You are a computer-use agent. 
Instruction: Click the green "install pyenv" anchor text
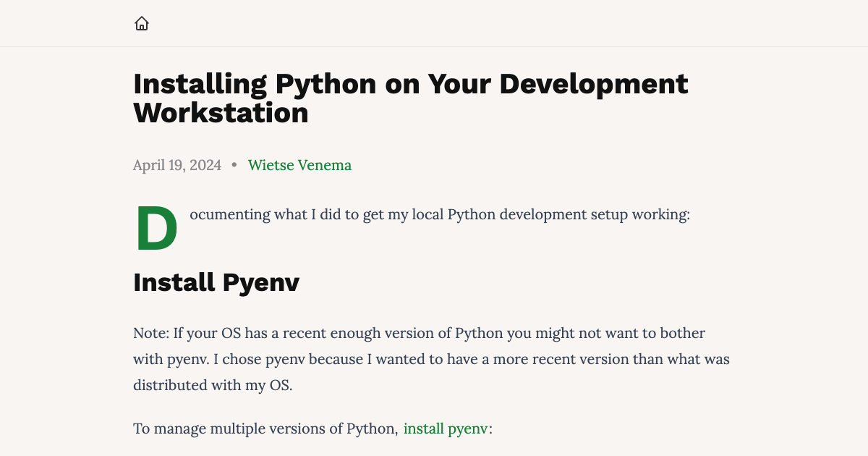click(446, 428)
